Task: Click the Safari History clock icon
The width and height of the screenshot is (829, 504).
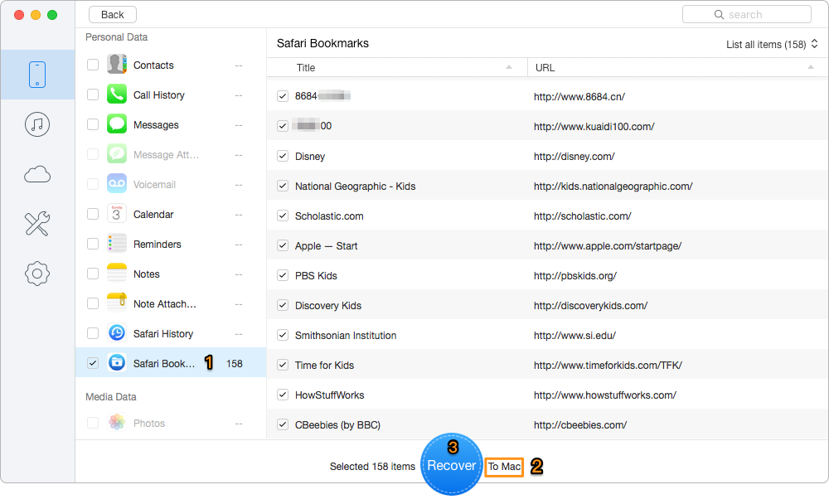Action: [117, 333]
